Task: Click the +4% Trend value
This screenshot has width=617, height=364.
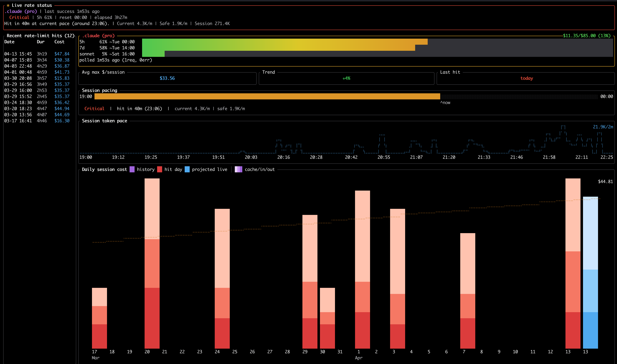Action: point(346,78)
